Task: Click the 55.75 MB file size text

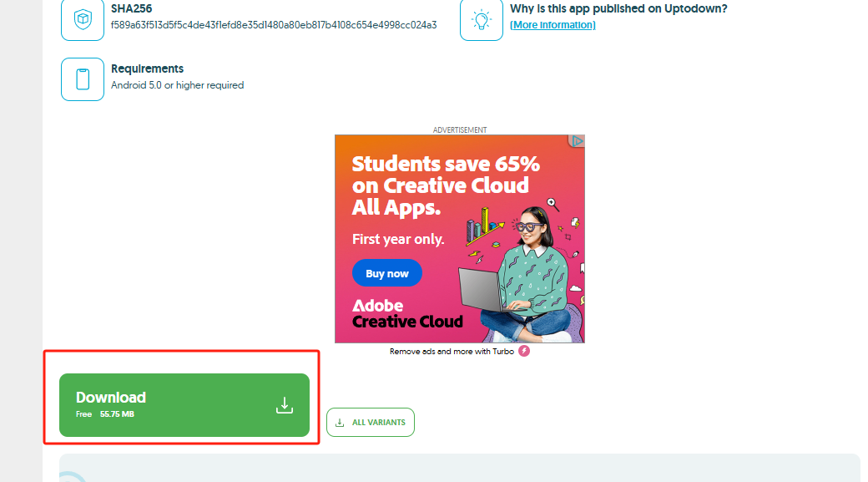Action: (117, 414)
